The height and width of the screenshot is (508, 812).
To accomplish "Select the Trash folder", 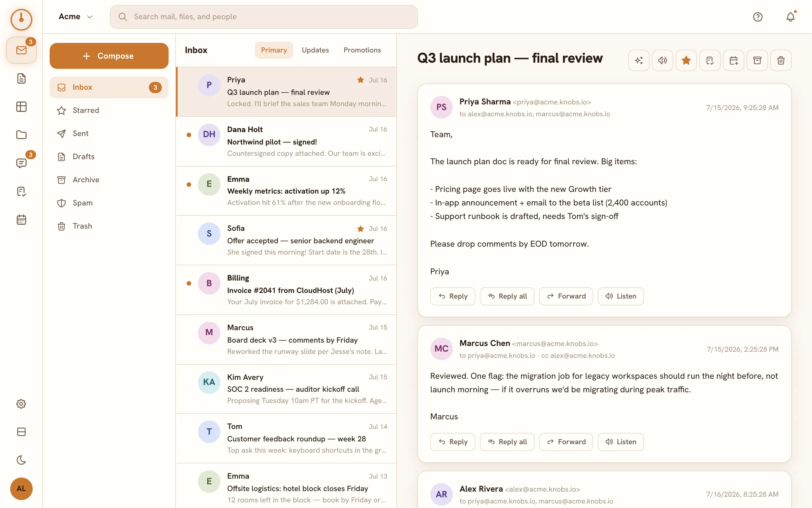I will click(x=109, y=226).
